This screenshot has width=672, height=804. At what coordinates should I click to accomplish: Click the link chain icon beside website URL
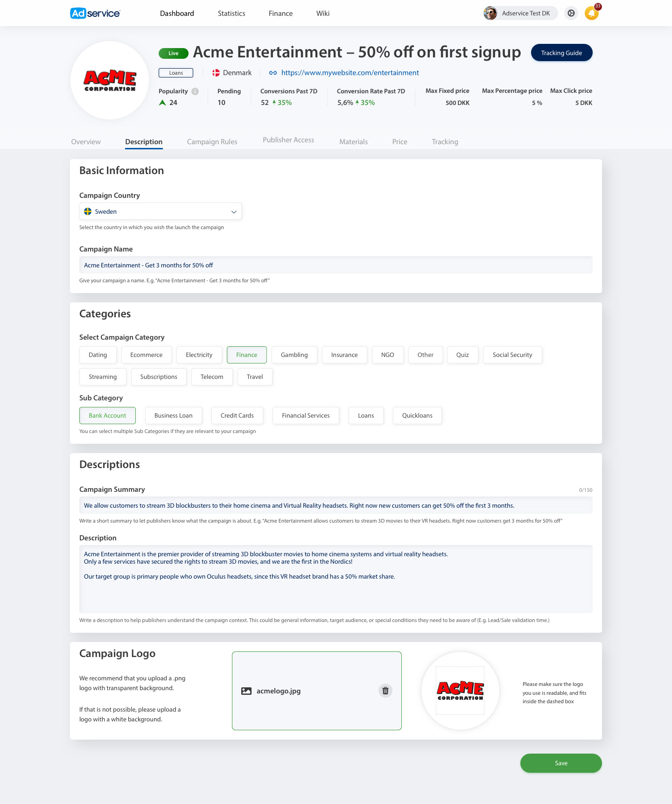(x=273, y=73)
